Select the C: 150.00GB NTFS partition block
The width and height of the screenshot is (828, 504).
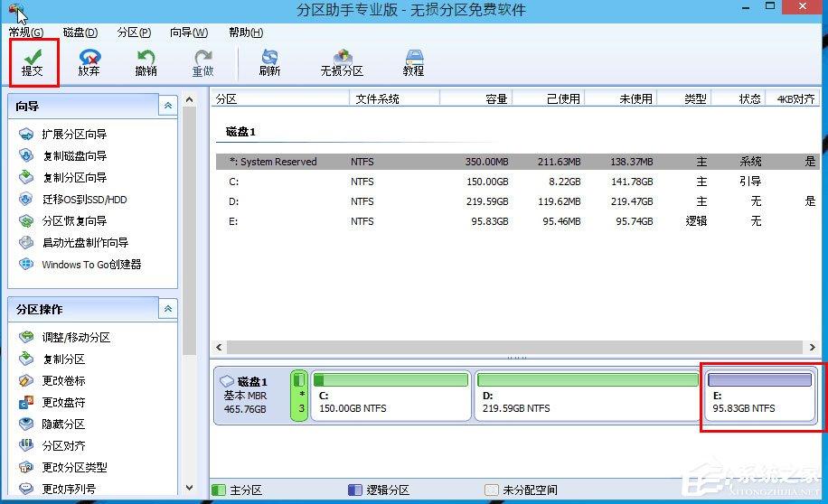(390, 395)
